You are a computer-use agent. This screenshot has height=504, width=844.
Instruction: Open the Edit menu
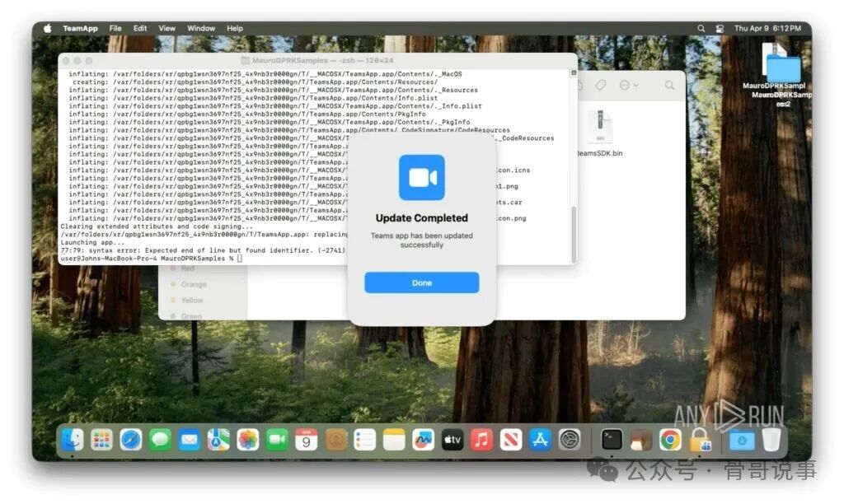click(x=140, y=29)
